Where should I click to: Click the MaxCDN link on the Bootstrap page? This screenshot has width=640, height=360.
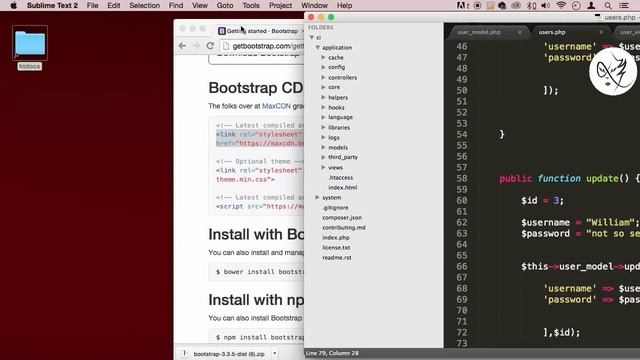276,106
